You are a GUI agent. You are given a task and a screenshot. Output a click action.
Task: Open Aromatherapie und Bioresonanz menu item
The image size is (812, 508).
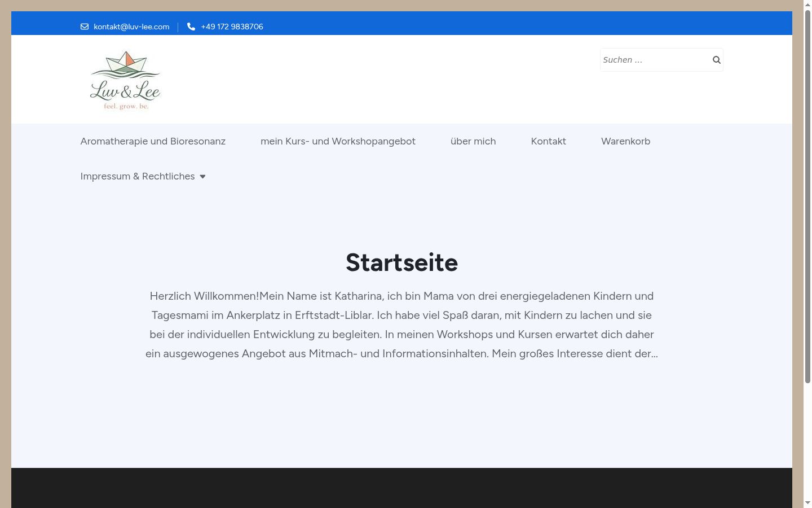click(153, 141)
